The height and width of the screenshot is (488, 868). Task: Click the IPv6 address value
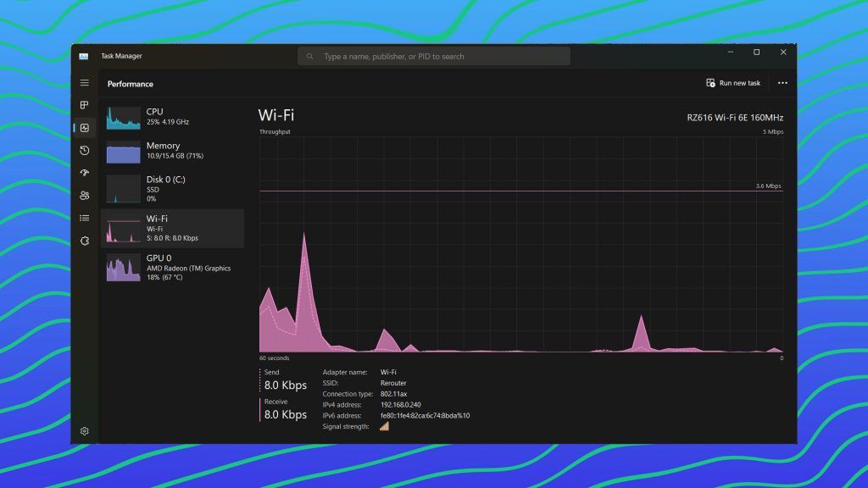(x=425, y=415)
